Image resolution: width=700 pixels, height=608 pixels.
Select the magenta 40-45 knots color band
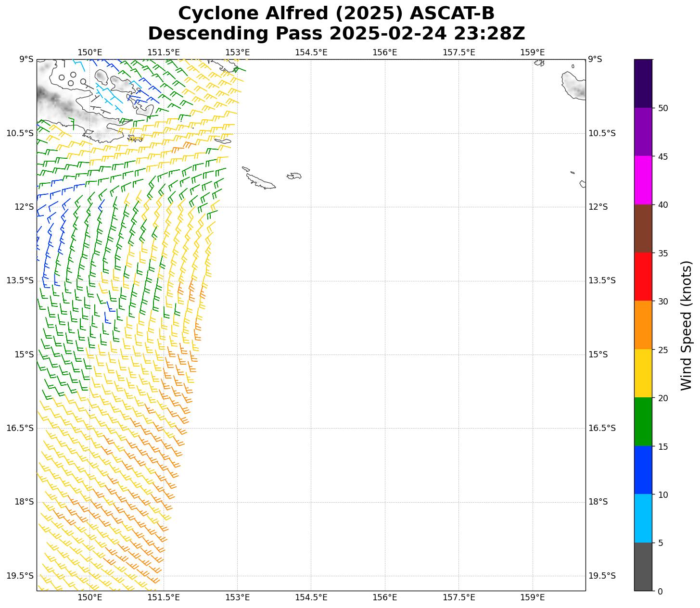pyautogui.click(x=643, y=180)
